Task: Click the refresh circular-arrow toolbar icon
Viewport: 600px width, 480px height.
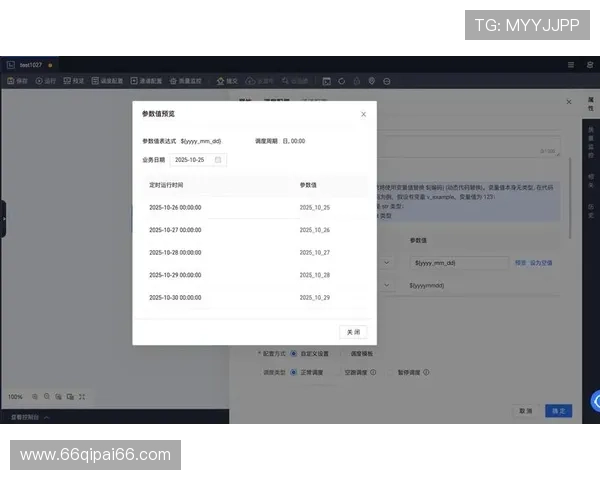Action: click(x=341, y=81)
